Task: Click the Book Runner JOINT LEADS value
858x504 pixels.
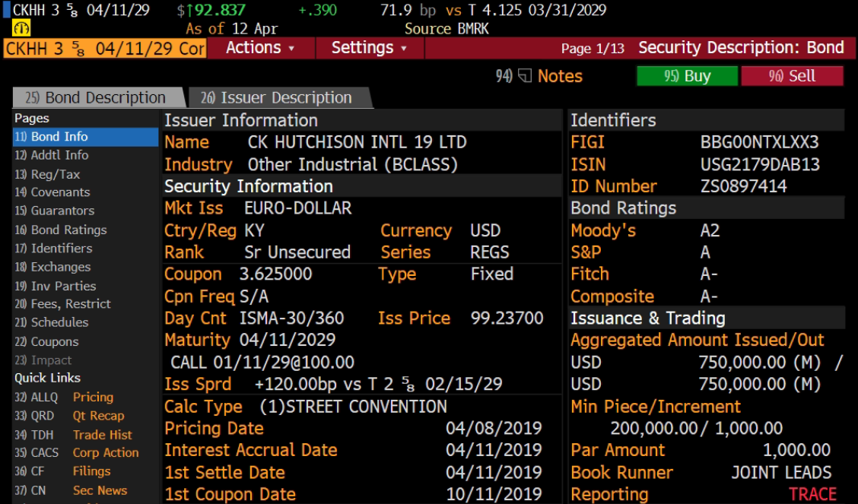Action: (x=781, y=472)
